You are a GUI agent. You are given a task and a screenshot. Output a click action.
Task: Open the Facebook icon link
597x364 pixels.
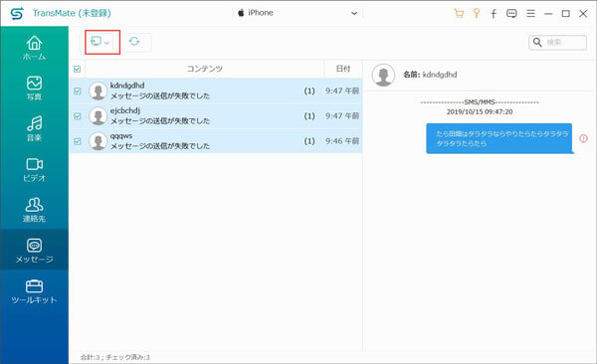(494, 14)
